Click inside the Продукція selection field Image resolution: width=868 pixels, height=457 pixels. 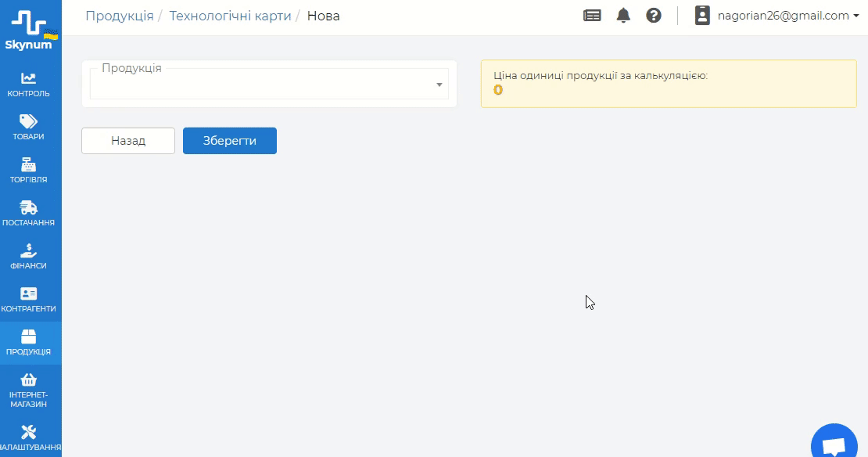coord(269,85)
